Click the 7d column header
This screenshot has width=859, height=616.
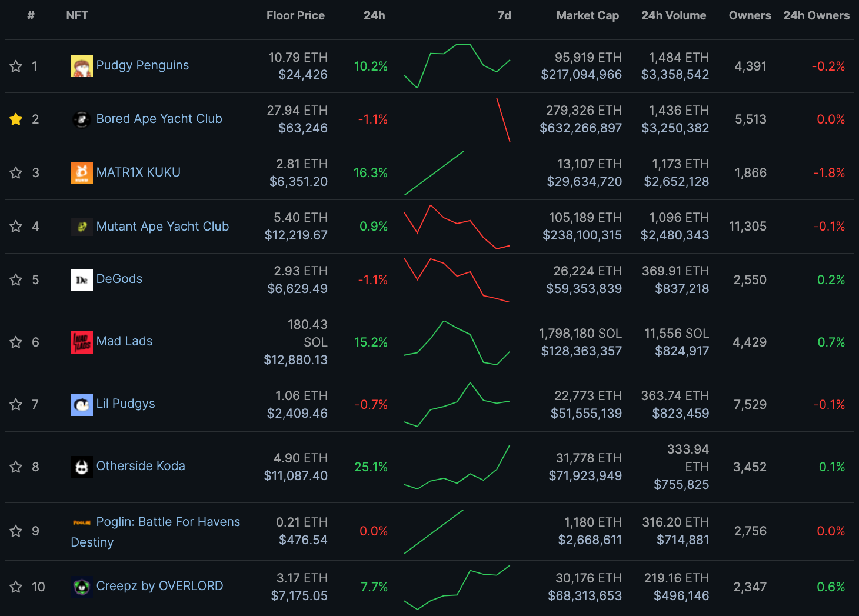click(x=504, y=15)
